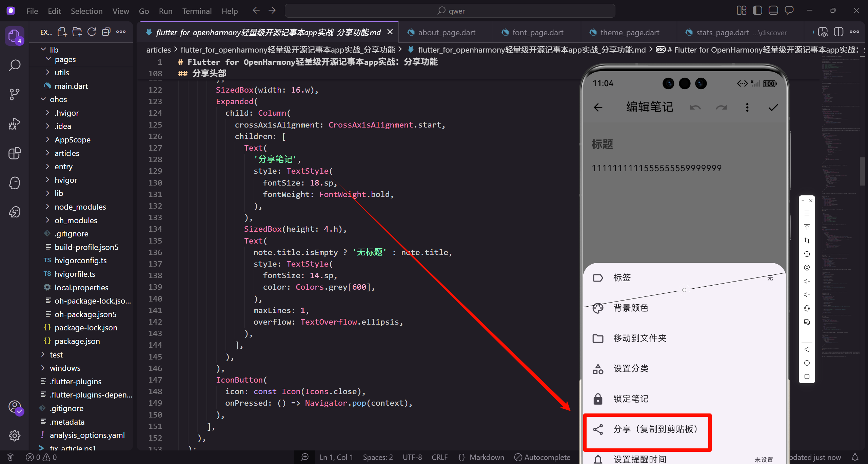Open the Source Control view
868x464 pixels.
(x=14, y=94)
